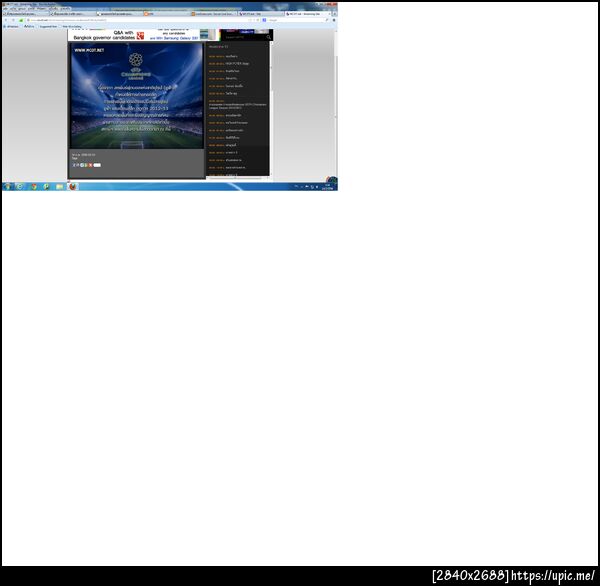Launch Internet Explorer from the taskbar
Image resolution: width=600 pixels, height=586 pixels.
click(x=20, y=186)
